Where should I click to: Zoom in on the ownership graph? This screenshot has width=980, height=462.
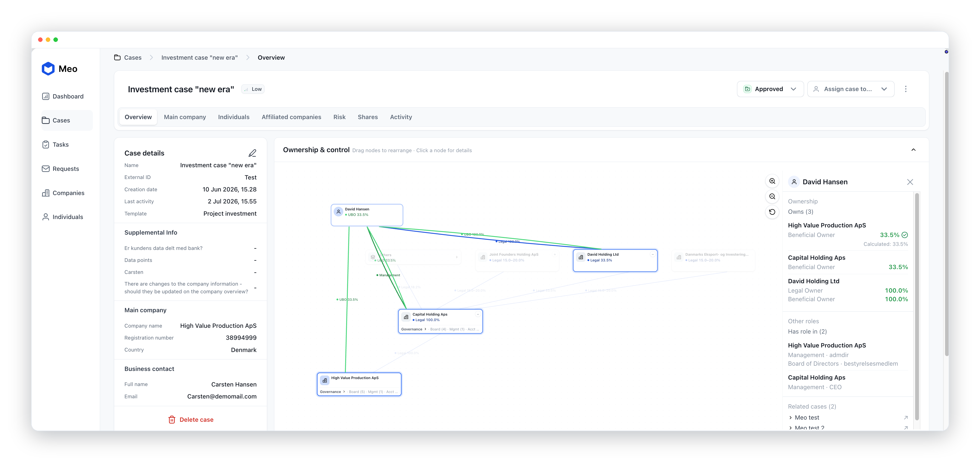pos(772,181)
